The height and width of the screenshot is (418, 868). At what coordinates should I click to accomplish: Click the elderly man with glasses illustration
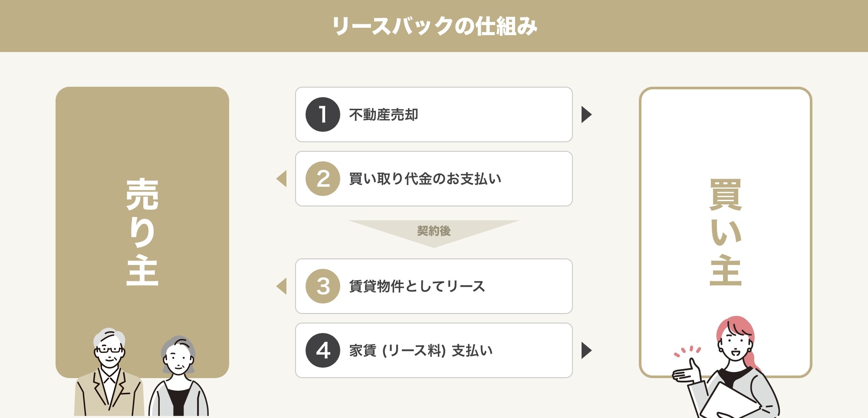coord(109,372)
